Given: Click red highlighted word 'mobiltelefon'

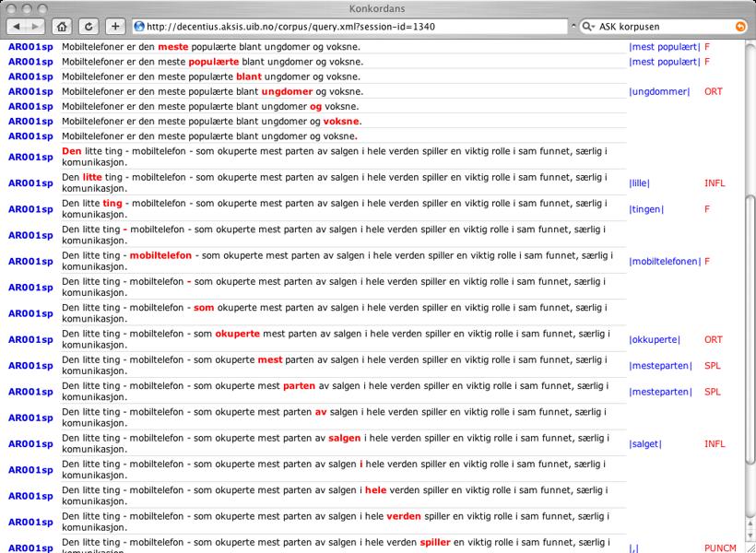Looking at the screenshot, I should pos(160,255).
